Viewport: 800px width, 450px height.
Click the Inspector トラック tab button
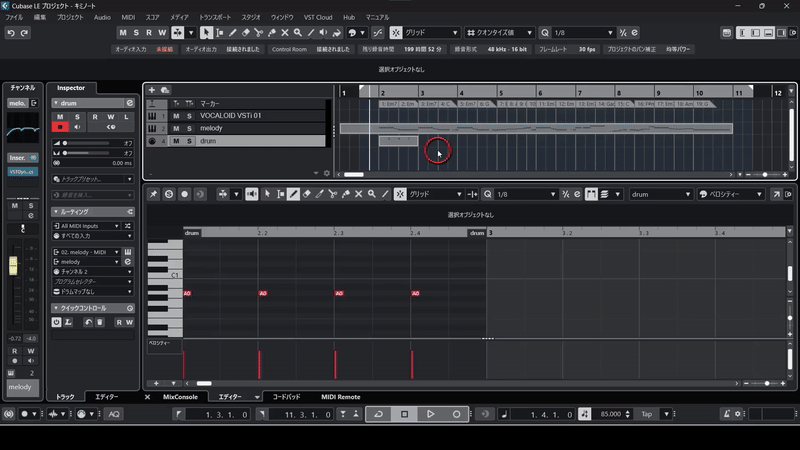(x=65, y=396)
